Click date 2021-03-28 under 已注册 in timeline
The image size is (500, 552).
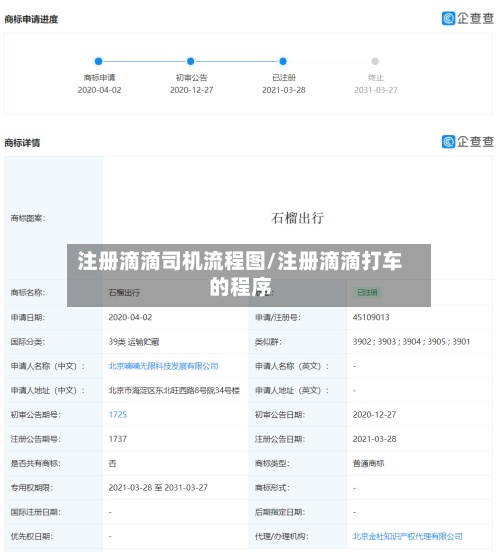pos(284,90)
